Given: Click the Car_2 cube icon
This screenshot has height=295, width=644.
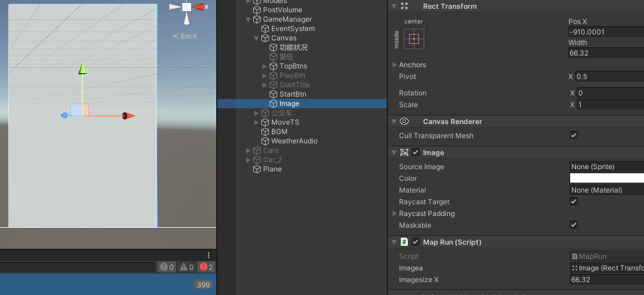Looking at the screenshot, I should (257, 160).
